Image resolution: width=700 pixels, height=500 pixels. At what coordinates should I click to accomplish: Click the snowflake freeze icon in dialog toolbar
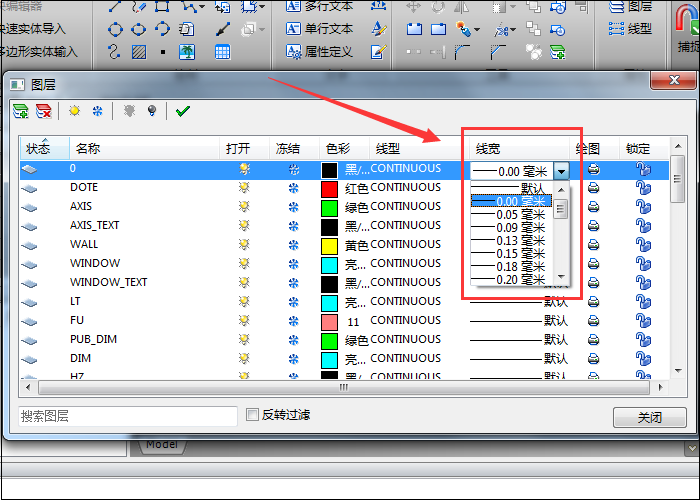click(97, 111)
